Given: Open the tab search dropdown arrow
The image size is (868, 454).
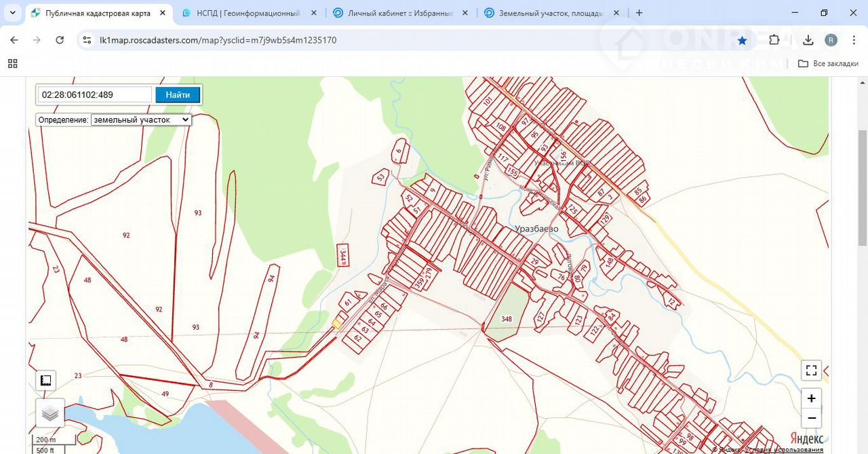Looking at the screenshot, I should tap(12, 13).
